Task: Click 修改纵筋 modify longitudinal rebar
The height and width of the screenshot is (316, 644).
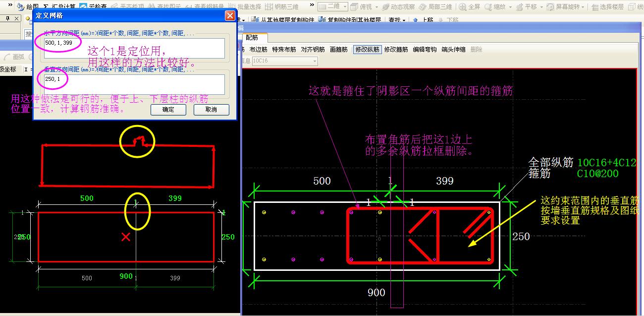Action: [367, 50]
